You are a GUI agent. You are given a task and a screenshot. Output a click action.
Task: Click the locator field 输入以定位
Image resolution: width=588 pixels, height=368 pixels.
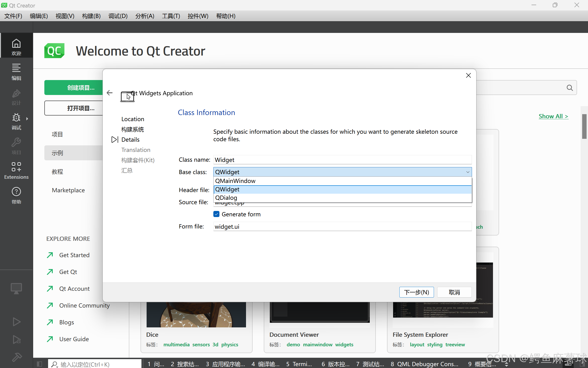(x=95, y=364)
